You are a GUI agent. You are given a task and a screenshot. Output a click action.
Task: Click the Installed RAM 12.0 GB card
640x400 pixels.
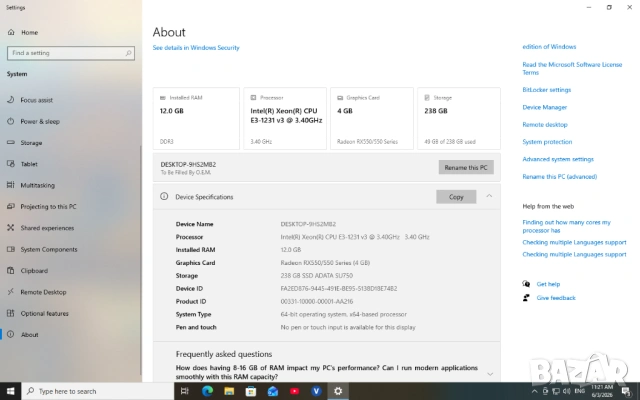pyautogui.click(x=196, y=118)
